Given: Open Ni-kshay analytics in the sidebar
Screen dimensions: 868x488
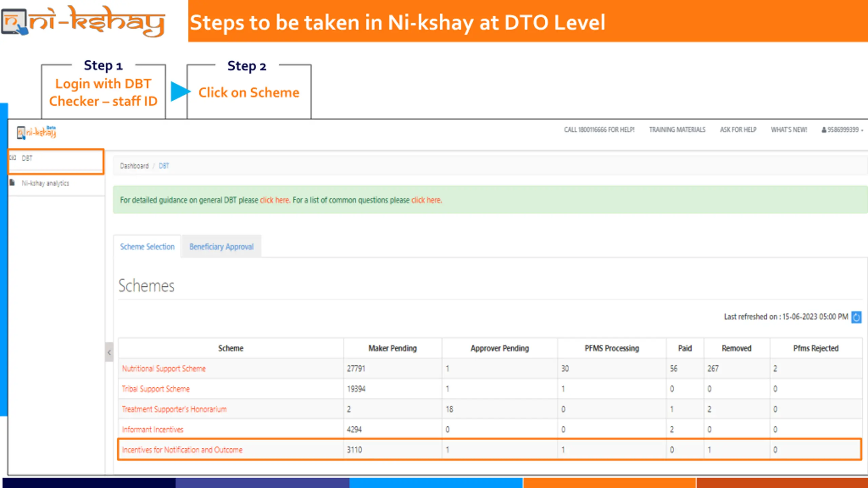Looking at the screenshot, I should [x=45, y=183].
